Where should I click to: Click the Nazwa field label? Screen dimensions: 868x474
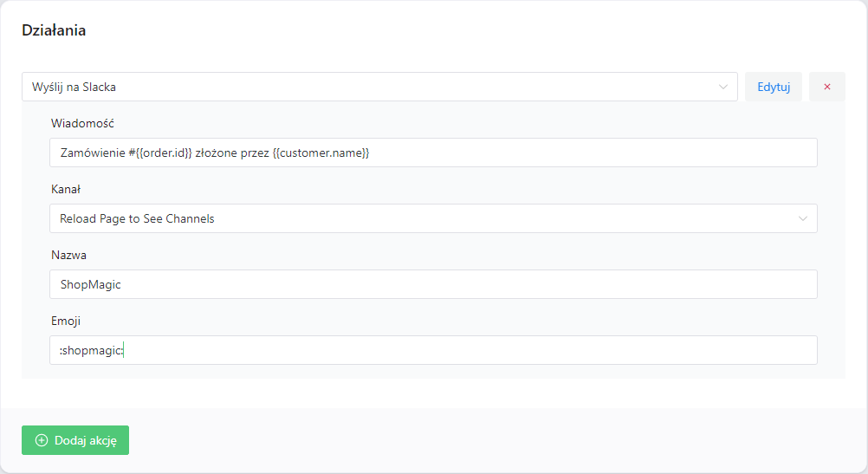(69, 255)
